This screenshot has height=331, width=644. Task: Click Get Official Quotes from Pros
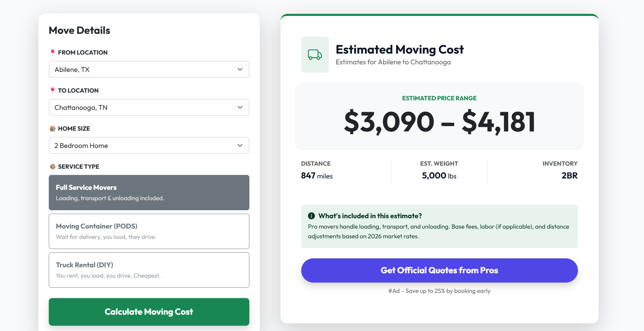tap(439, 270)
